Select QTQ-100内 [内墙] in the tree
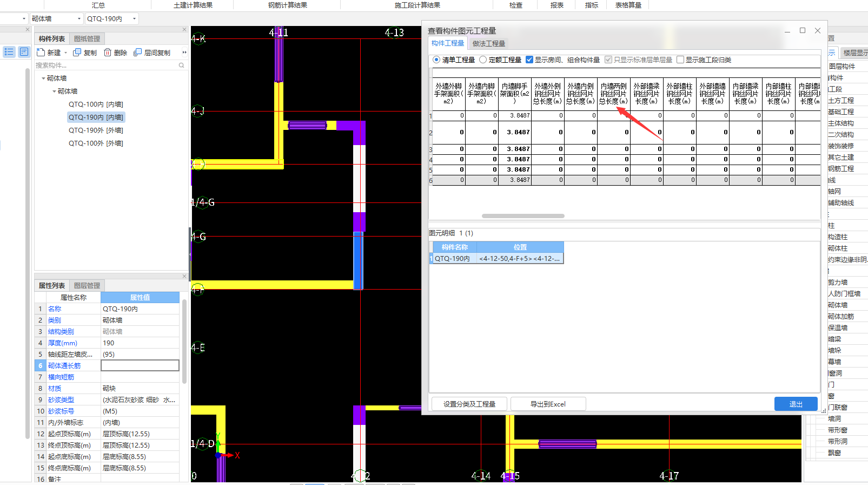The height and width of the screenshot is (485, 868). point(96,104)
